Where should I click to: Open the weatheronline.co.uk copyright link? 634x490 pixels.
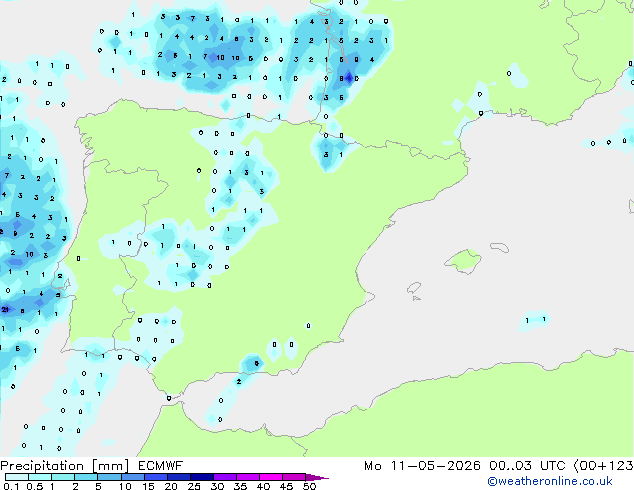coord(550,481)
